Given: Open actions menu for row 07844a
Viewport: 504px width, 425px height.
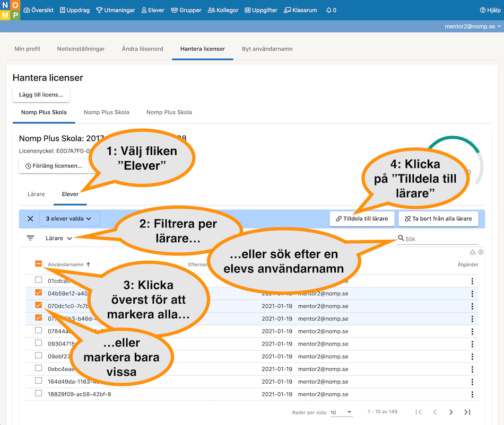Looking at the screenshot, I should coord(472,331).
